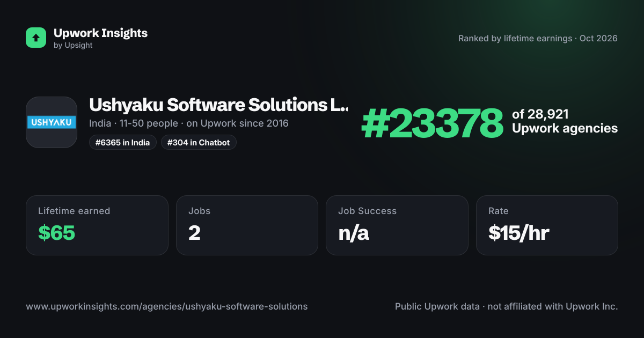
Task: Click the n/a Job Success value
Action: (354, 233)
